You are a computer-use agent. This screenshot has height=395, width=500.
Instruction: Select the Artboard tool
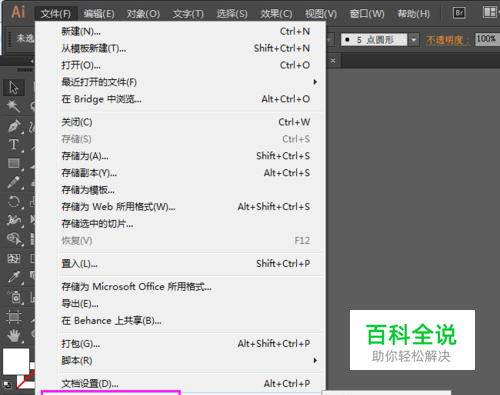click(14, 317)
